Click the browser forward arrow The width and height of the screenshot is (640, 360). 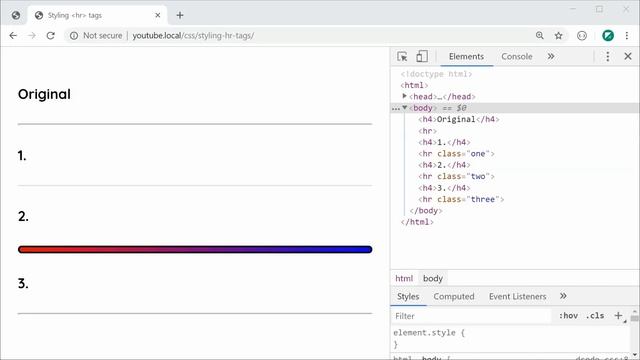[32, 36]
